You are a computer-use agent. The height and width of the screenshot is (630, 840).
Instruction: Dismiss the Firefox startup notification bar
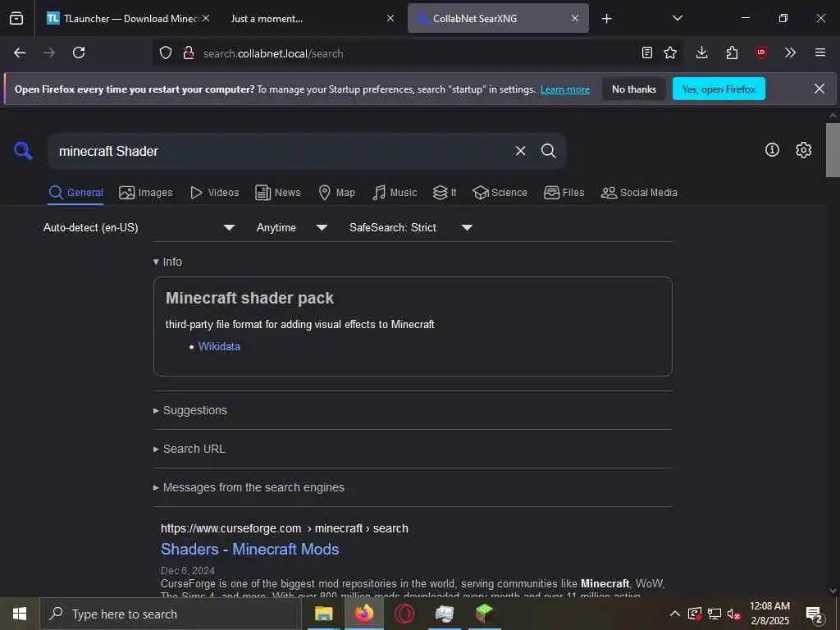click(x=819, y=89)
